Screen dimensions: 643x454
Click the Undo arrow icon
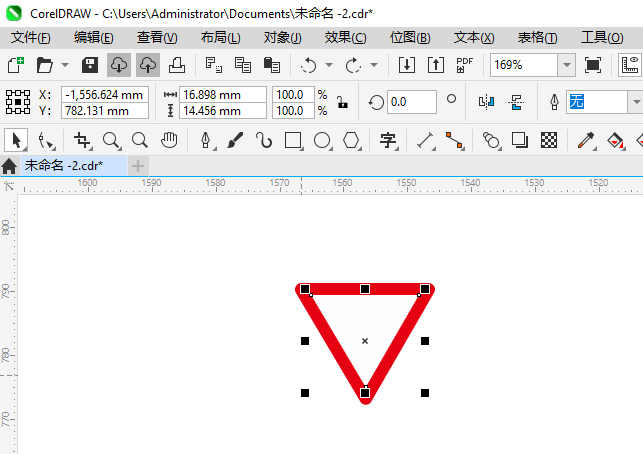tap(308, 65)
